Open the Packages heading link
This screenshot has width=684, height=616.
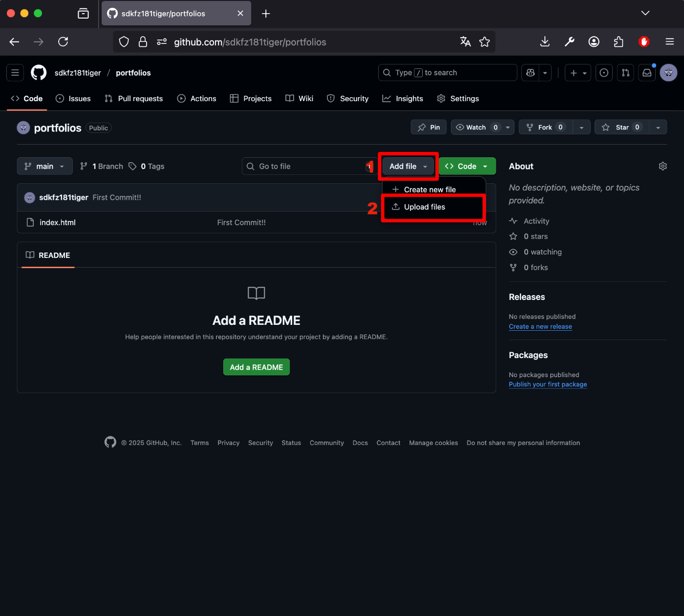[528, 355]
